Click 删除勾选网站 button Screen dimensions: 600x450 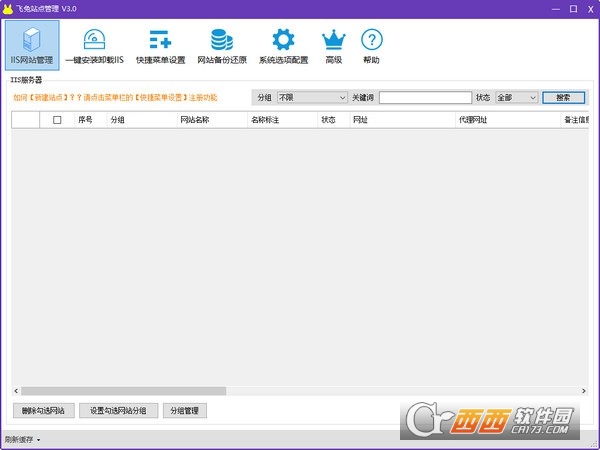point(43,410)
